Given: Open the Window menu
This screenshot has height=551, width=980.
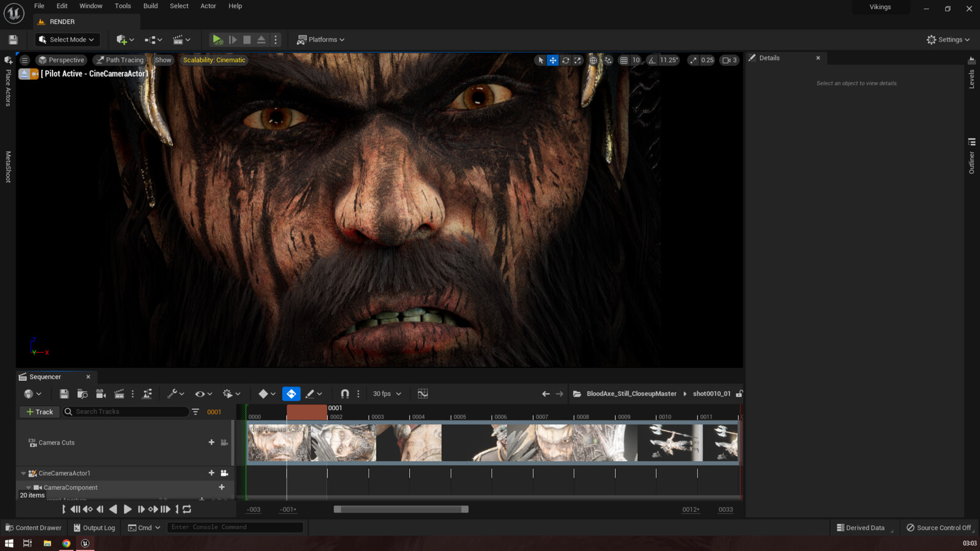Looking at the screenshot, I should point(91,6).
